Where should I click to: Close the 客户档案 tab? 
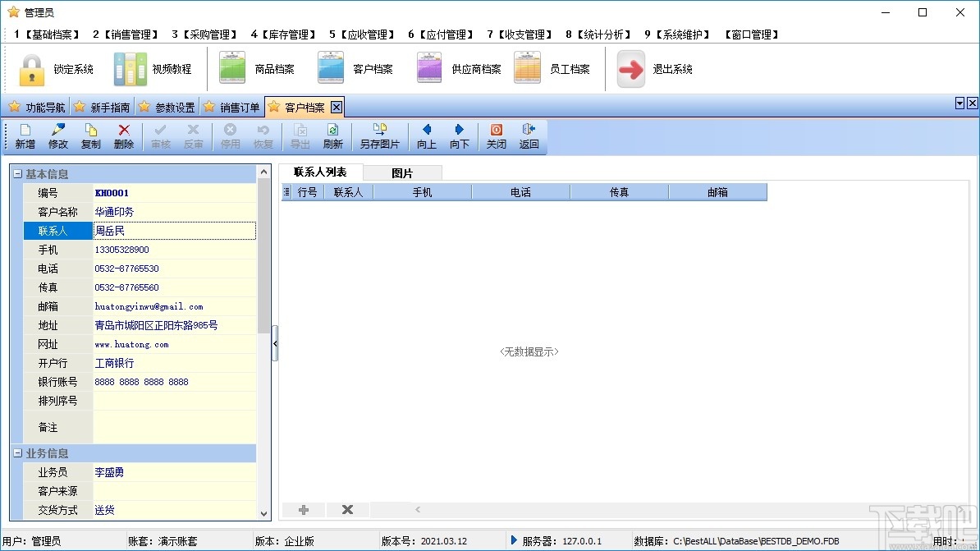coord(337,108)
